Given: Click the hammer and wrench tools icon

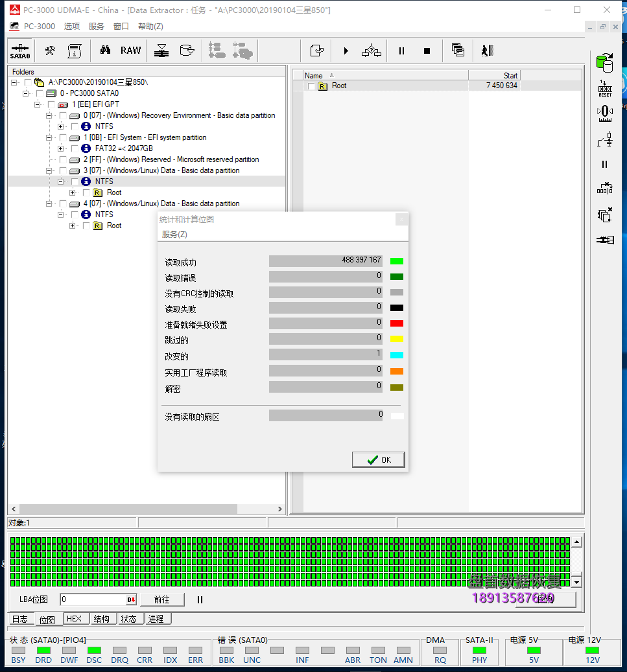Looking at the screenshot, I should pyautogui.click(x=50, y=51).
